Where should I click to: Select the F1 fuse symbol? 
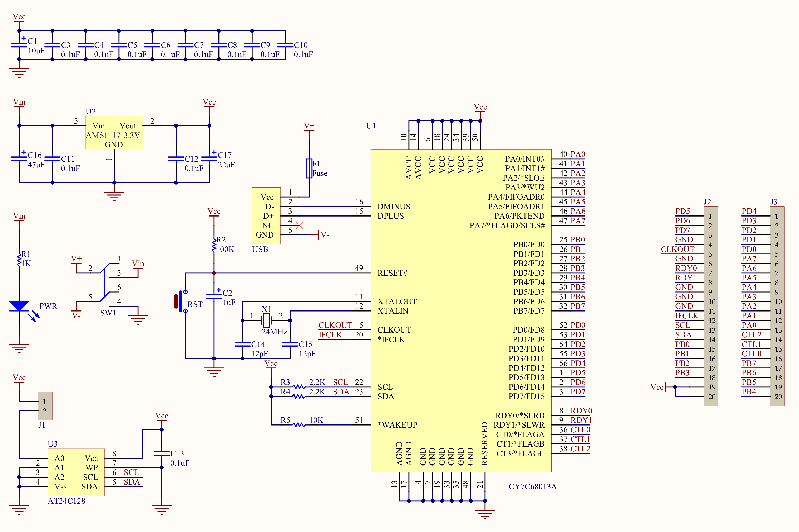click(309, 168)
